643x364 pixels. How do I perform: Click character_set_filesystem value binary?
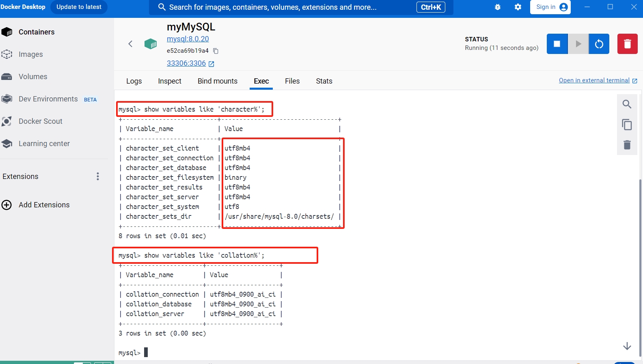235,177
